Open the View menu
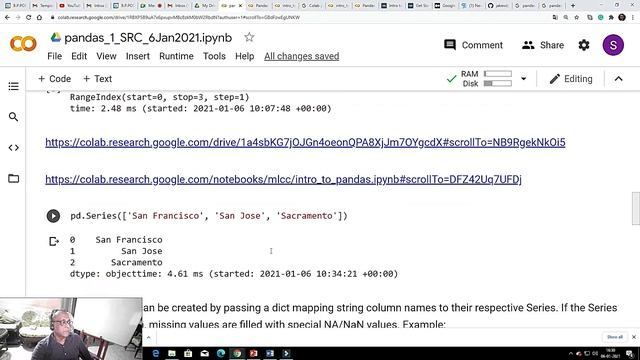This screenshot has width=640, height=360. pyautogui.click(x=106, y=56)
